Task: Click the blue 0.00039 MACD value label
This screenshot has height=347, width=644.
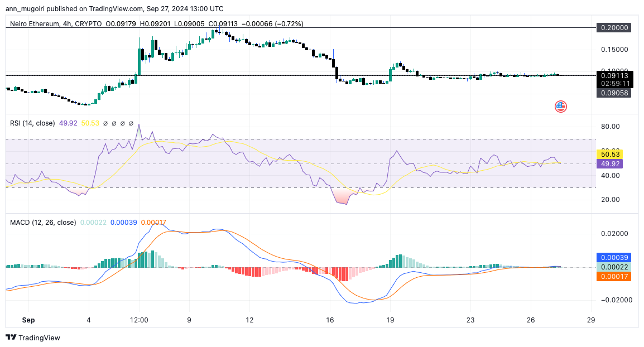Action: (x=613, y=257)
